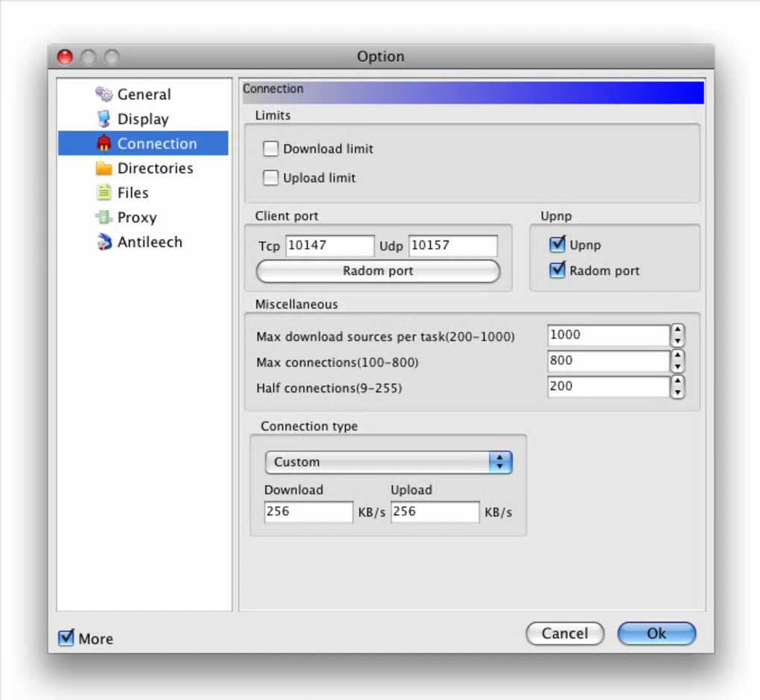The width and height of the screenshot is (760, 700).
Task: Click the Radom port button
Action: pos(378,271)
